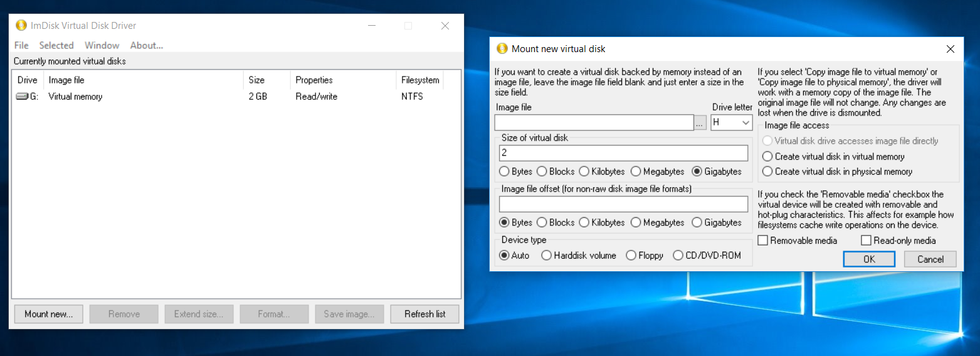Confirm the mount dialog with OK
The height and width of the screenshot is (356, 980).
[x=869, y=259]
